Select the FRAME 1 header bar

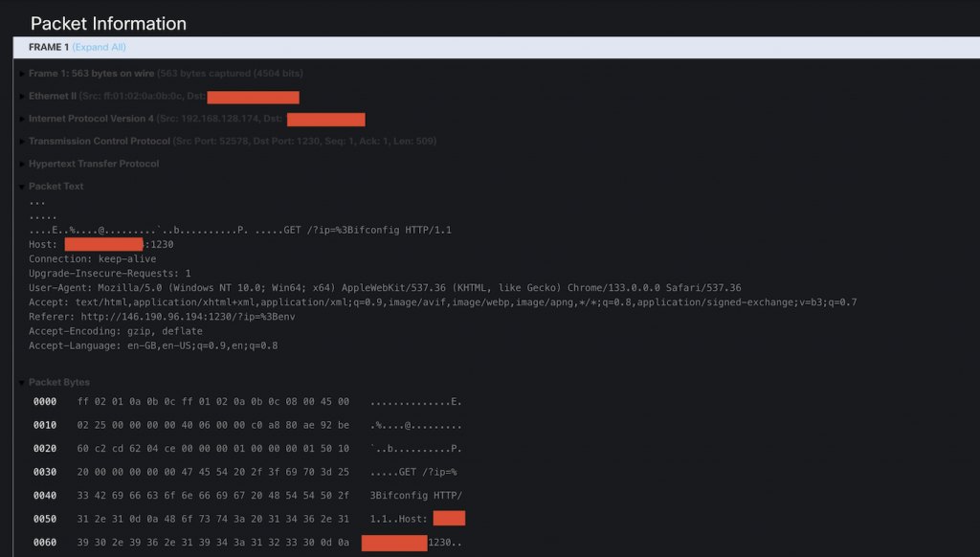tap(48, 46)
